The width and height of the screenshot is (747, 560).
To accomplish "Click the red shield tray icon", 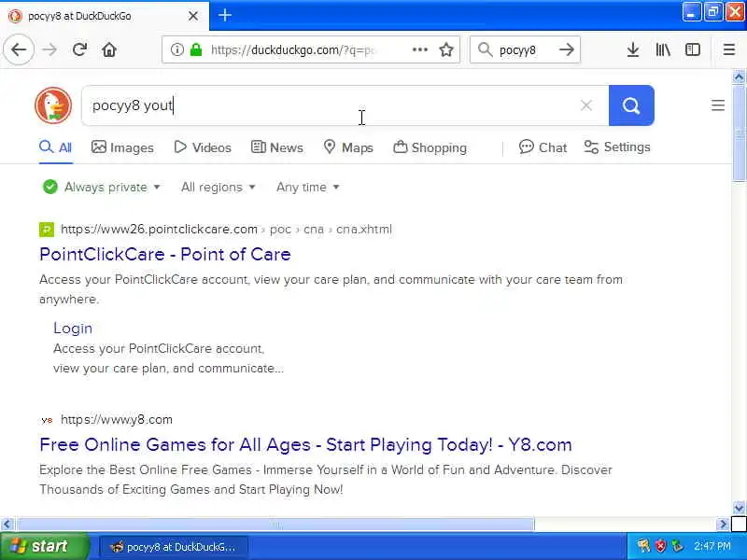I will tap(660, 546).
